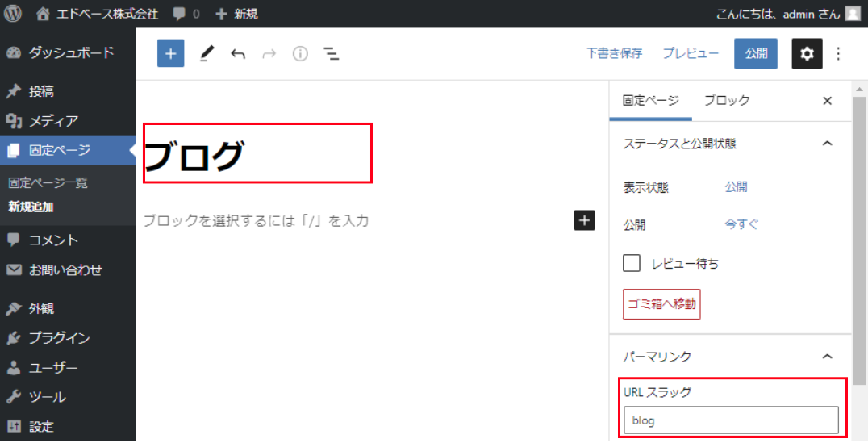
Task: Open 設定 in the sidebar
Action: pos(68,426)
